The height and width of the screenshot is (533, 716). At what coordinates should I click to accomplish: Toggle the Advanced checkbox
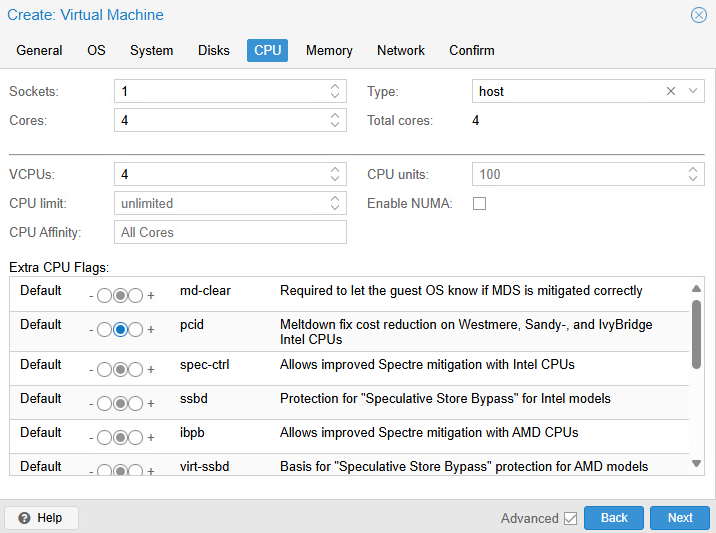(x=571, y=518)
